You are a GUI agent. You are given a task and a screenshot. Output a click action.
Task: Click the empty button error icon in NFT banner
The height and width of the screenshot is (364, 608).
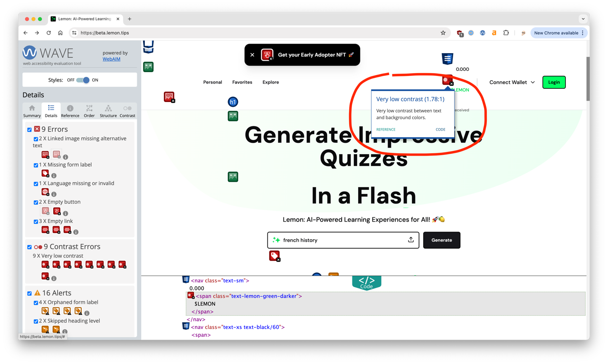(x=267, y=55)
